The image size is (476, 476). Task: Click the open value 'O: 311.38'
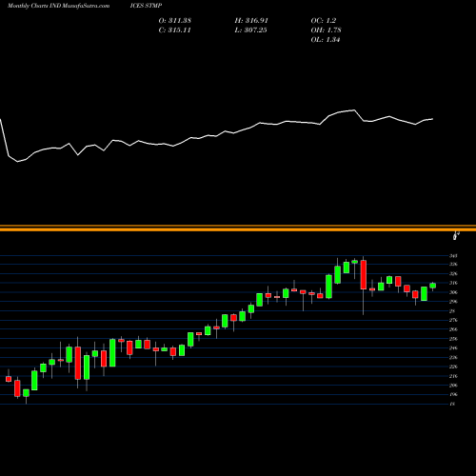click(175, 21)
